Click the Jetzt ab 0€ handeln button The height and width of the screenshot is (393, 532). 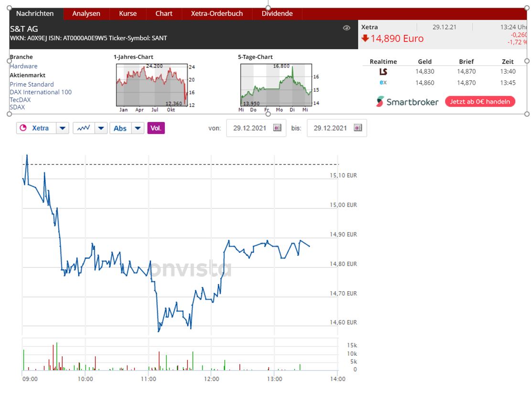479,101
